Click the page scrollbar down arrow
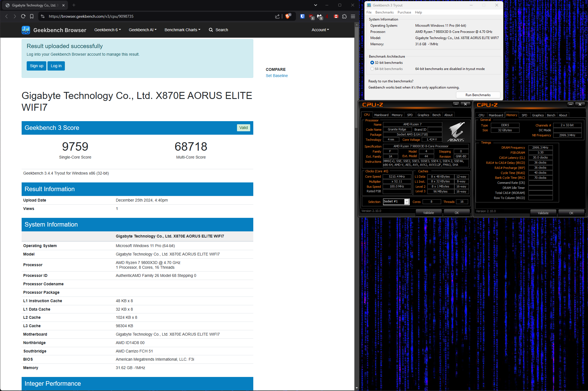This screenshot has width=588, height=391. [x=357, y=388]
